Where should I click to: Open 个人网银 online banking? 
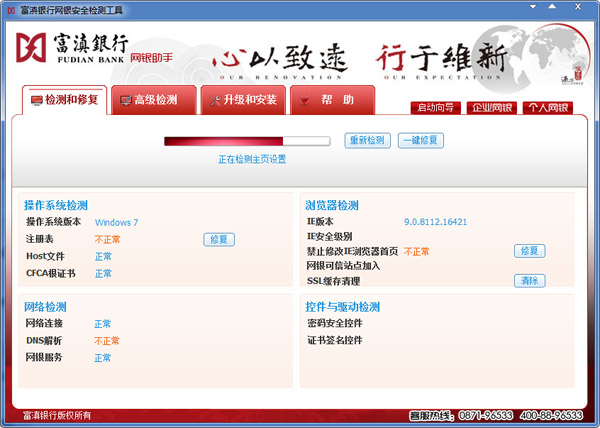pos(547,108)
